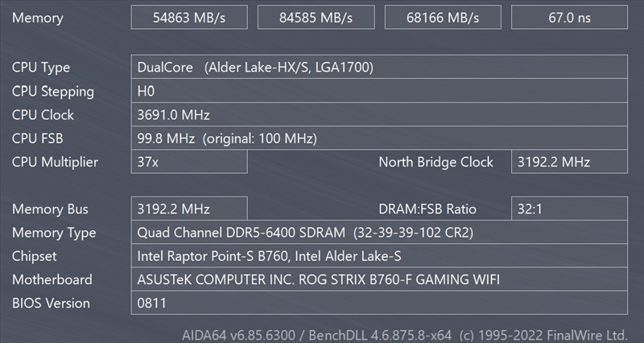Click the memory copy speed 68166 MB/s field
Screen dimensions: 644x343
point(443,18)
